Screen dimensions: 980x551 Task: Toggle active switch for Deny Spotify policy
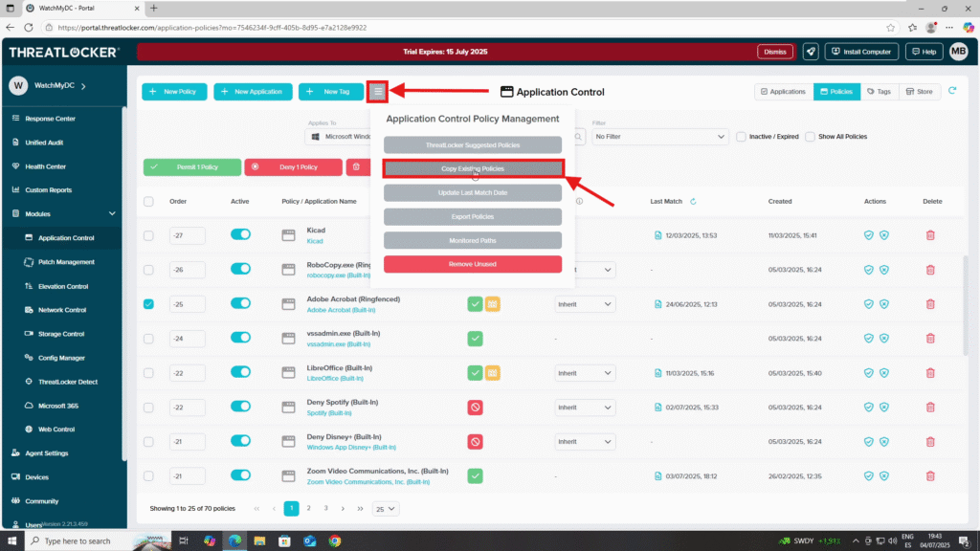coord(240,406)
